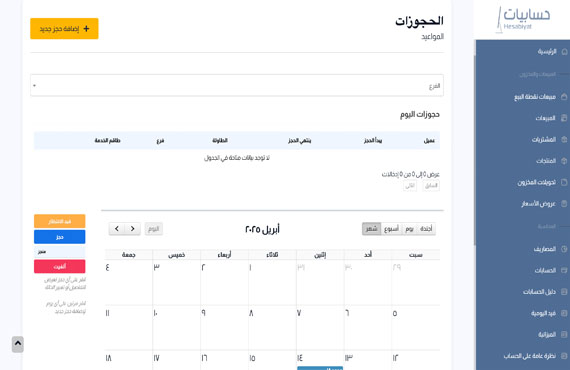Switch calendar to يوم day view
This screenshot has height=370, width=570.
click(409, 229)
